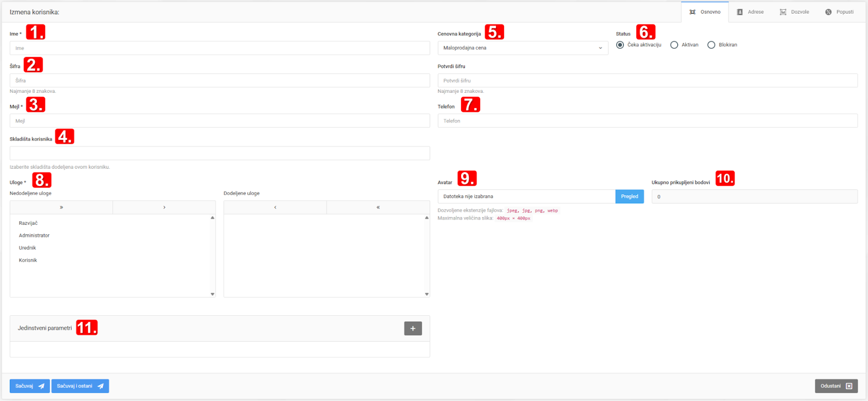
Task: Open the Skladišta korisnika selection field
Action: tap(220, 153)
